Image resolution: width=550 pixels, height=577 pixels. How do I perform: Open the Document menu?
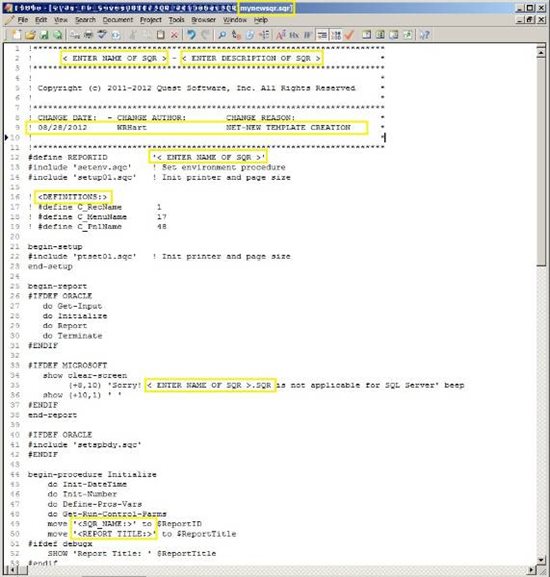(x=118, y=20)
